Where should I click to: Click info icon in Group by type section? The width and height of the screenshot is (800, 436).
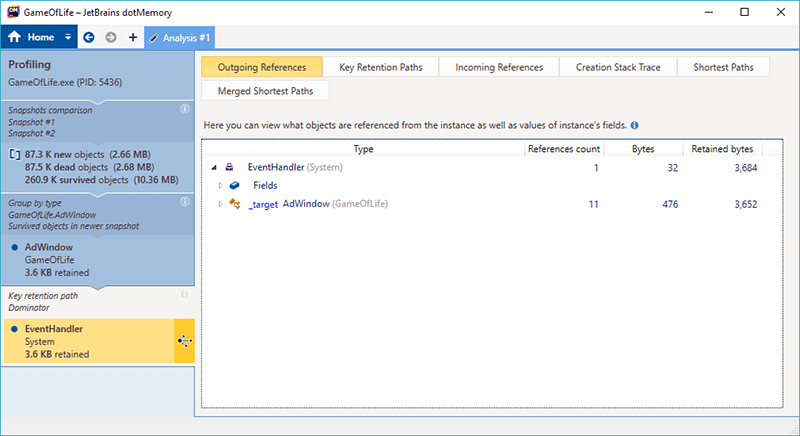[185, 201]
